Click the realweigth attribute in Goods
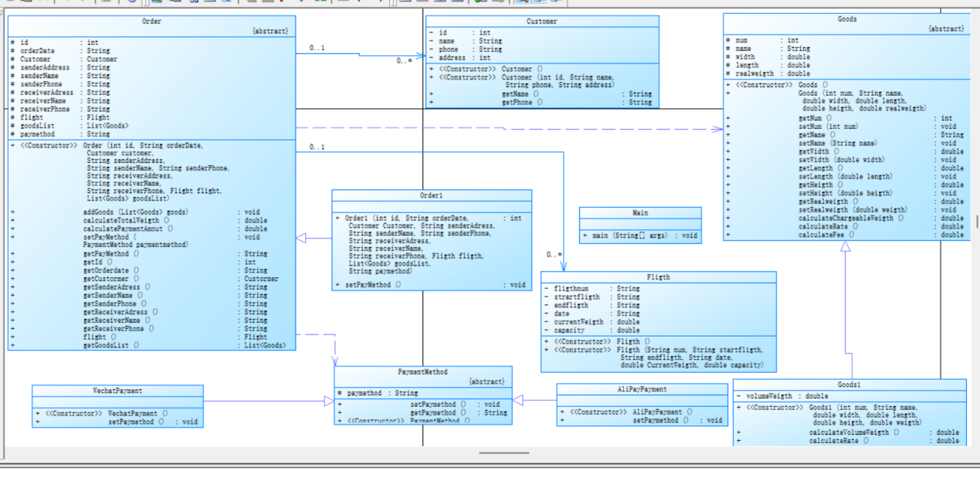980x488 pixels. [768, 73]
